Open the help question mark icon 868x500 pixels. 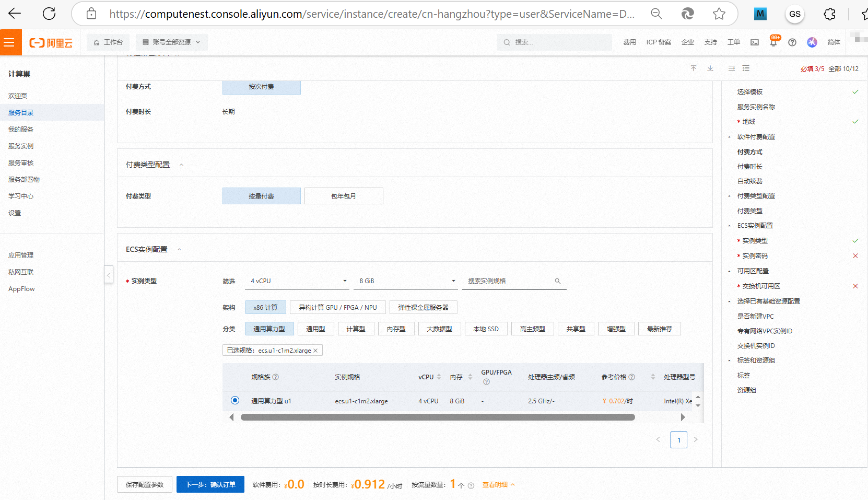(x=792, y=42)
